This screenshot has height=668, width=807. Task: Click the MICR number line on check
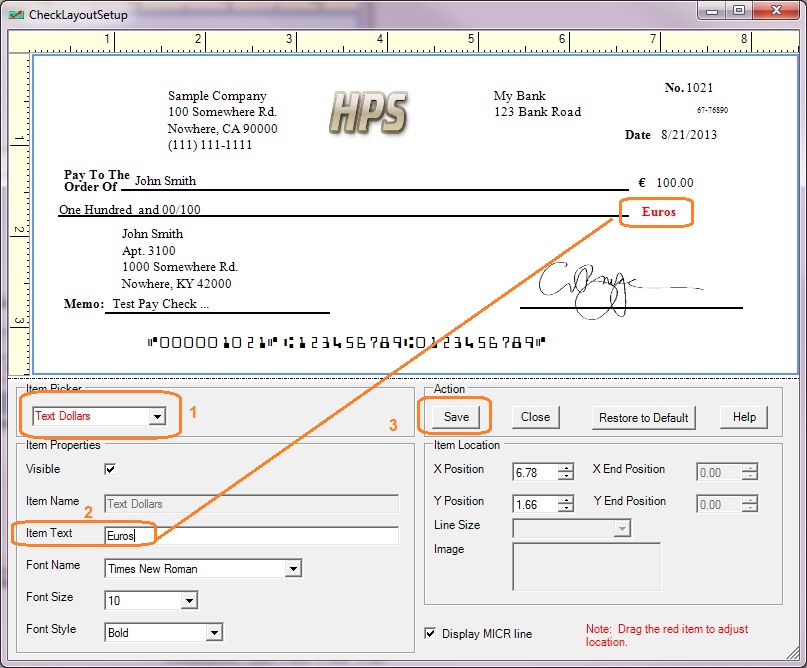pos(346,342)
